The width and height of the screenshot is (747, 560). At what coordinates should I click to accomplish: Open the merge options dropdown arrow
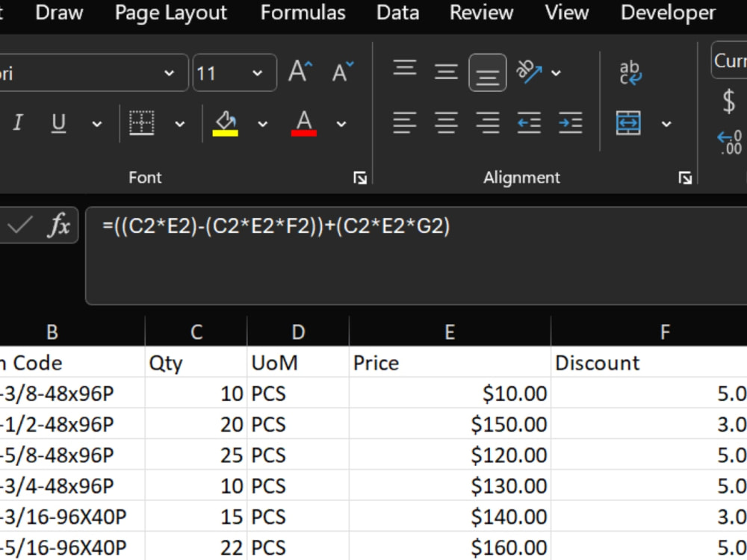(x=666, y=124)
